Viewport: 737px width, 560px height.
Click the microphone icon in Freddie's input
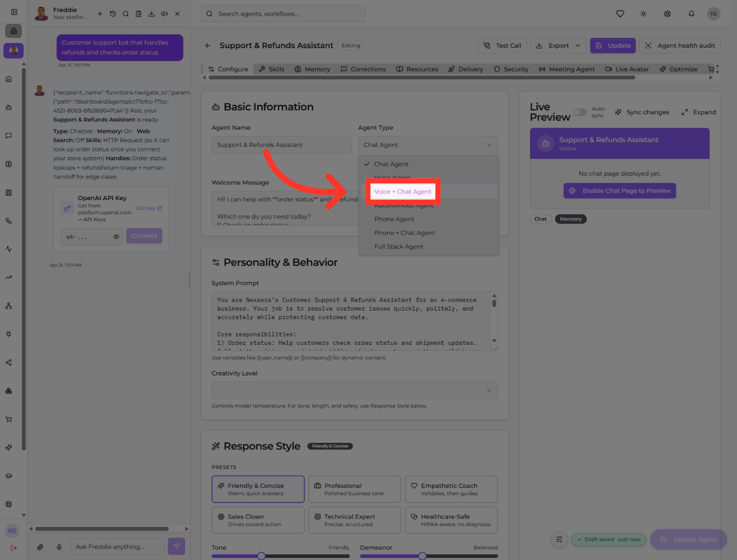[59, 547]
